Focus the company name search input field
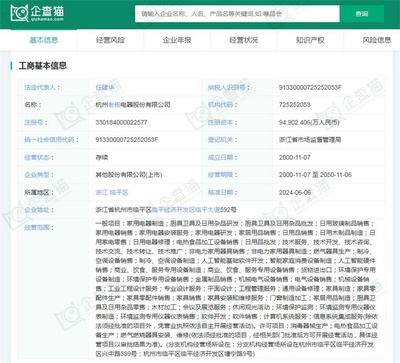The image size is (400, 363). point(237,14)
